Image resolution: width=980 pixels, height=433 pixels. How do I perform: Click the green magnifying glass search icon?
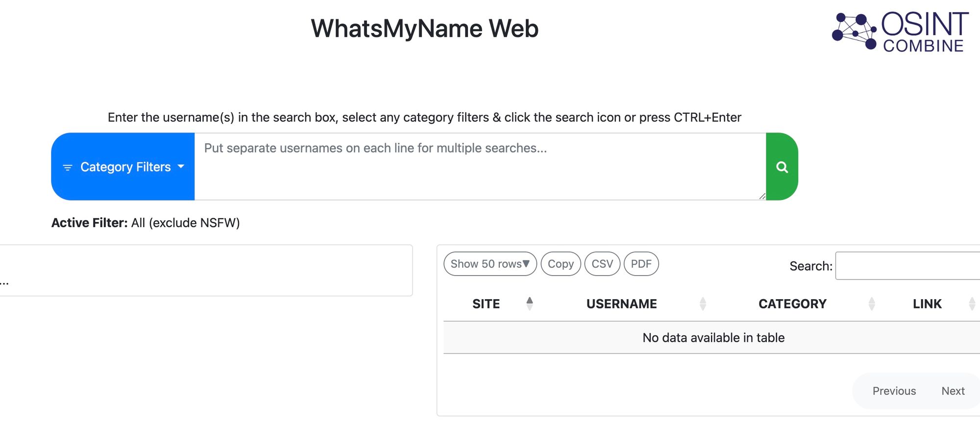782,167
